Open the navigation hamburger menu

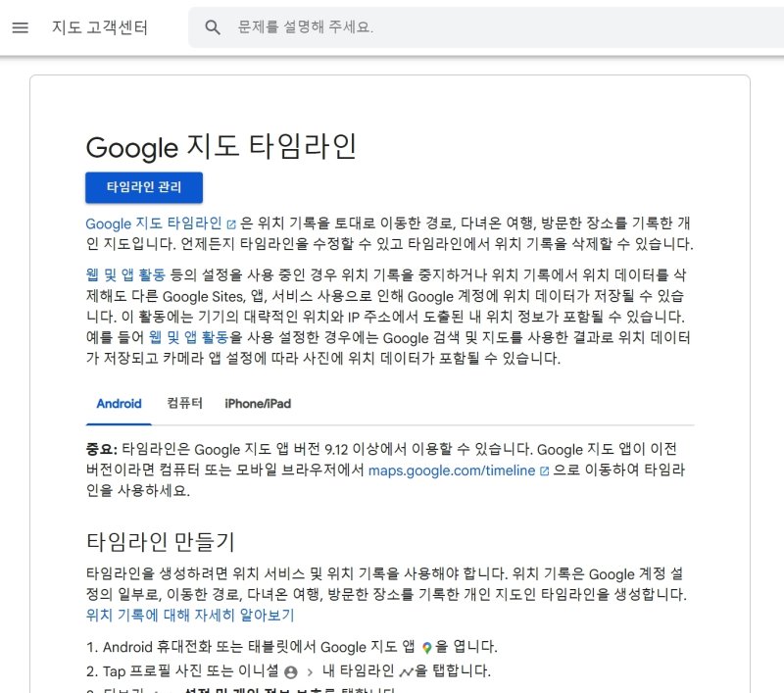(x=21, y=27)
